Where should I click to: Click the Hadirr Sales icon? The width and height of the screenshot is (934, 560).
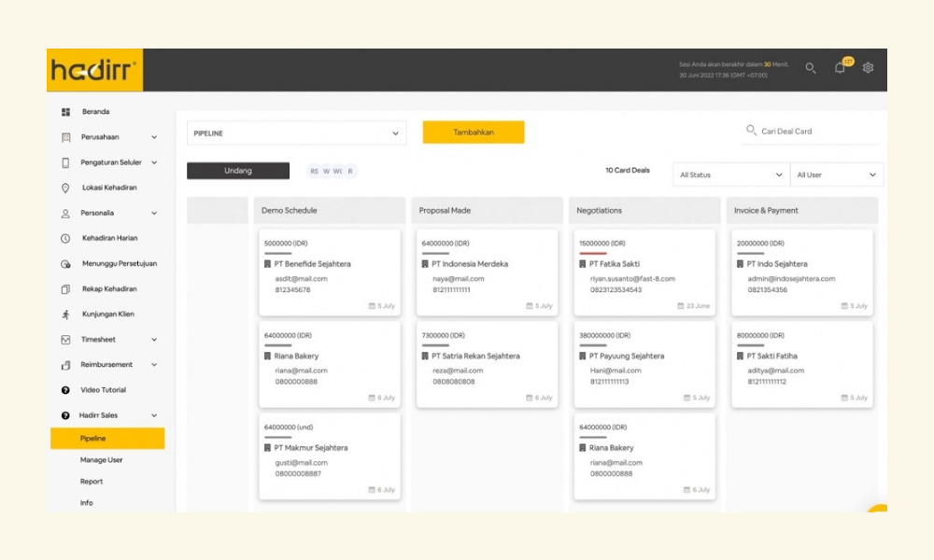pyautogui.click(x=65, y=415)
